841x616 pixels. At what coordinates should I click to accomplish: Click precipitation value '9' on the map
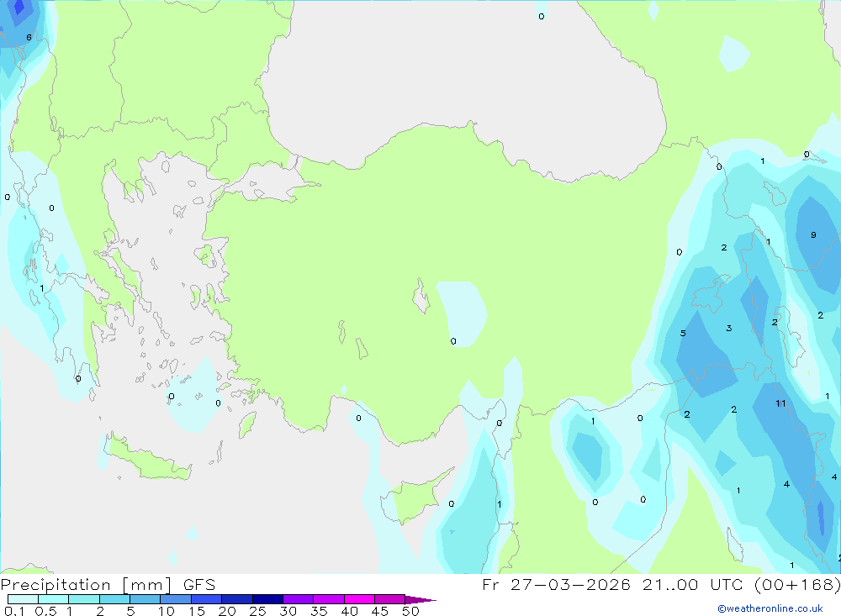[813, 234]
